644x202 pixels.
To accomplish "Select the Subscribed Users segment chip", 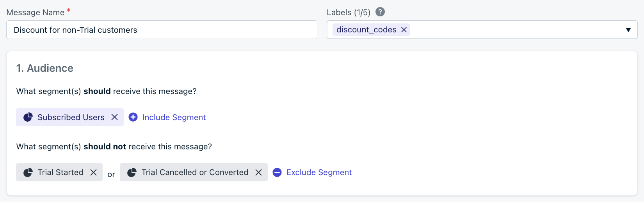I will pyautogui.click(x=70, y=117).
